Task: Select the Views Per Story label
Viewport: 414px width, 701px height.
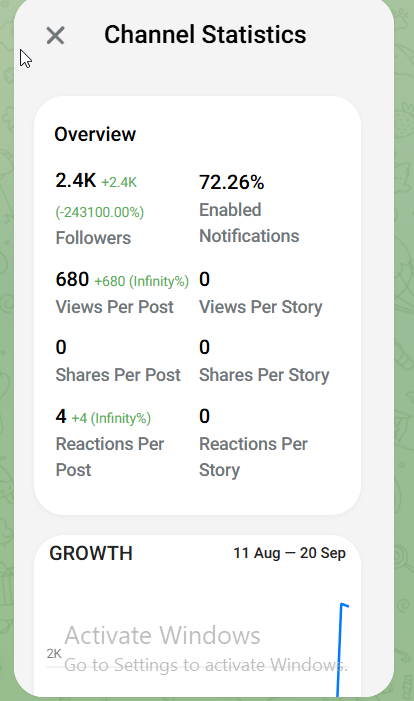Action: click(261, 307)
